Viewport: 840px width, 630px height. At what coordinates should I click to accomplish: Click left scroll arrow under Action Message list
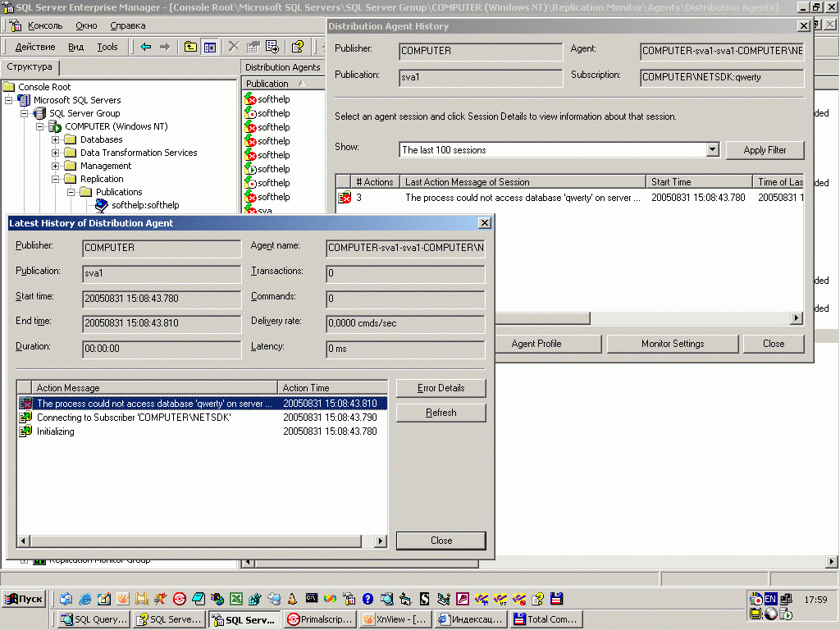point(23,541)
